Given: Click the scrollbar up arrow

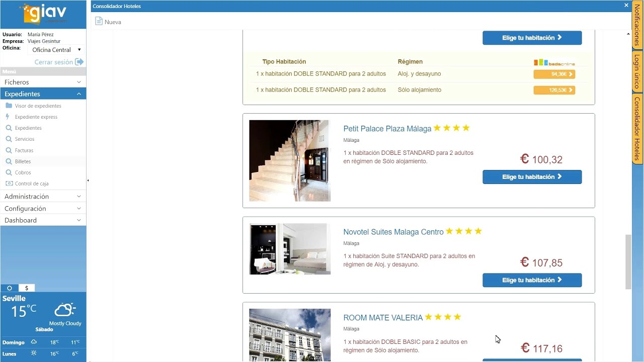Looking at the screenshot, I should point(628,34).
